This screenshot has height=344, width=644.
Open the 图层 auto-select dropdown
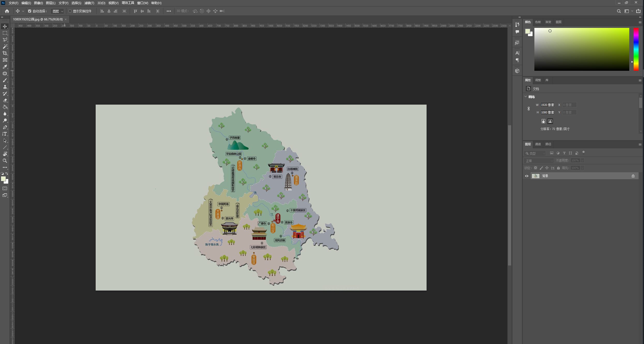tap(57, 11)
